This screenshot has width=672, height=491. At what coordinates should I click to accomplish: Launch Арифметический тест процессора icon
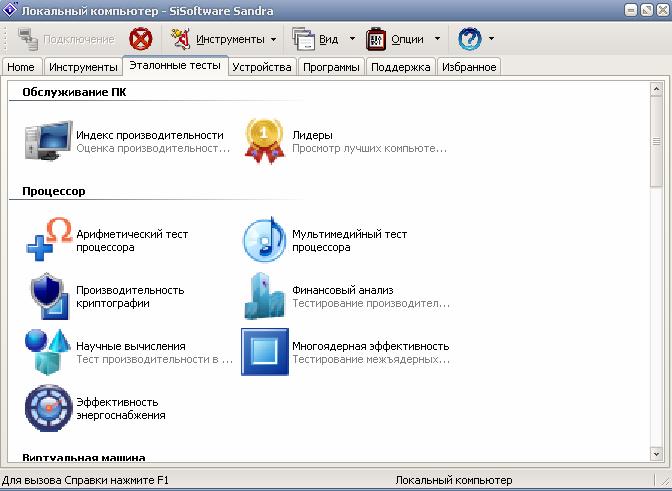[48, 240]
